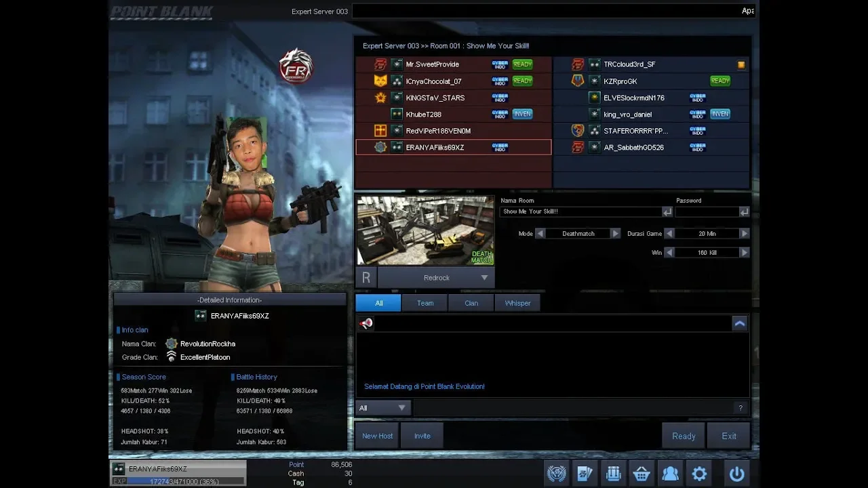Click KhubeT288's INVEN status badge
Image resolution: width=868 pixels, height=488 pixels.
(x=522, y=114)
